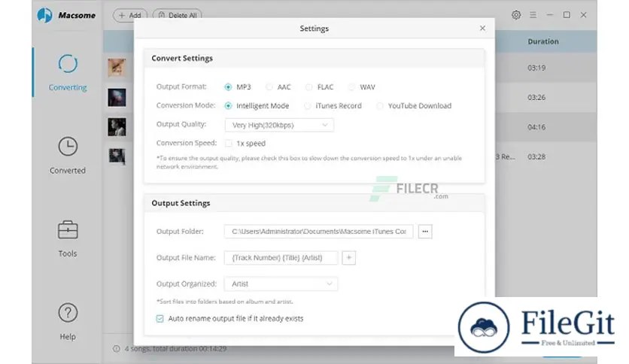629x364 pixels.
Task: Click the 03:19 duration entry
Action: (536, 68)
